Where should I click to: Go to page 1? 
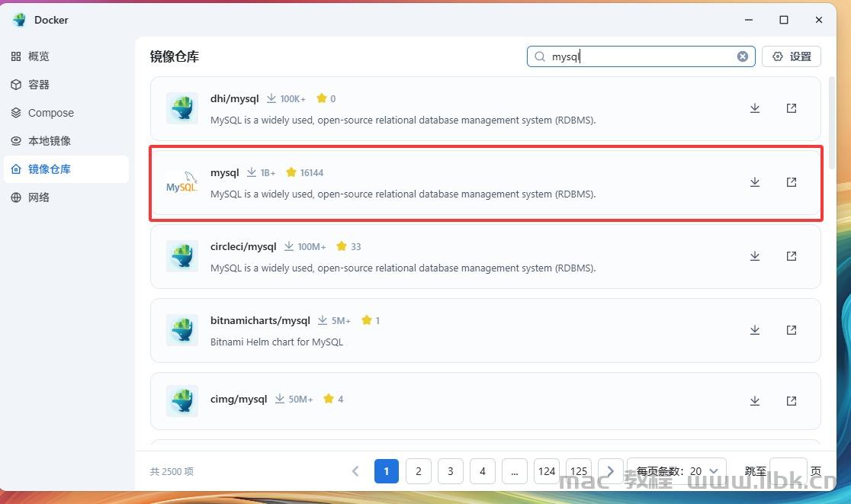(387, 471)
